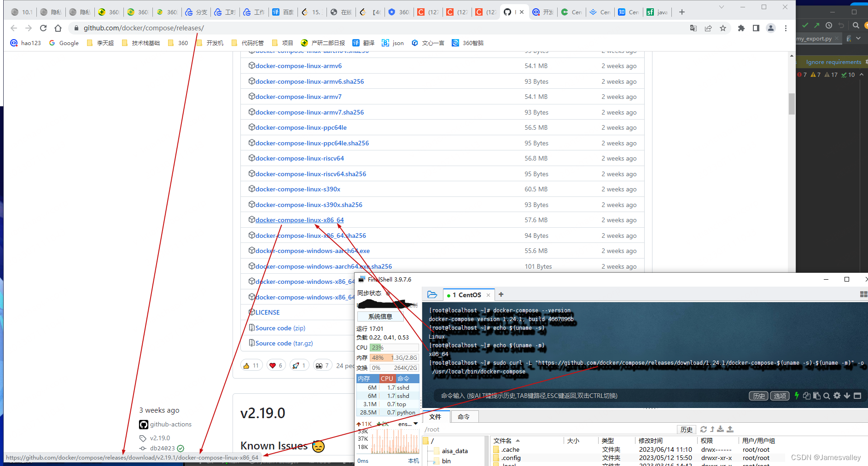868x466 pixels.
Task: Click 系统信息 button in FinalShell
Action: tap(380, 316)
